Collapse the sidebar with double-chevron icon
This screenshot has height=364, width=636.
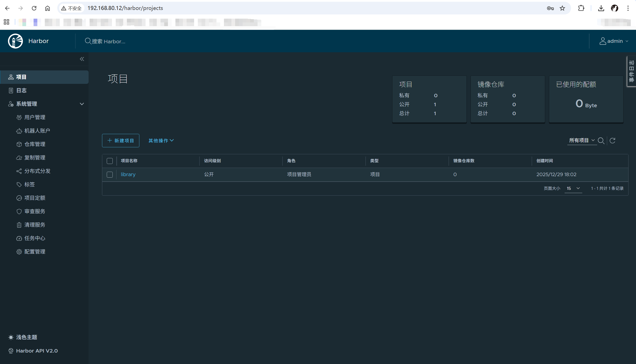pyautogui.click(x=82, y=59)
